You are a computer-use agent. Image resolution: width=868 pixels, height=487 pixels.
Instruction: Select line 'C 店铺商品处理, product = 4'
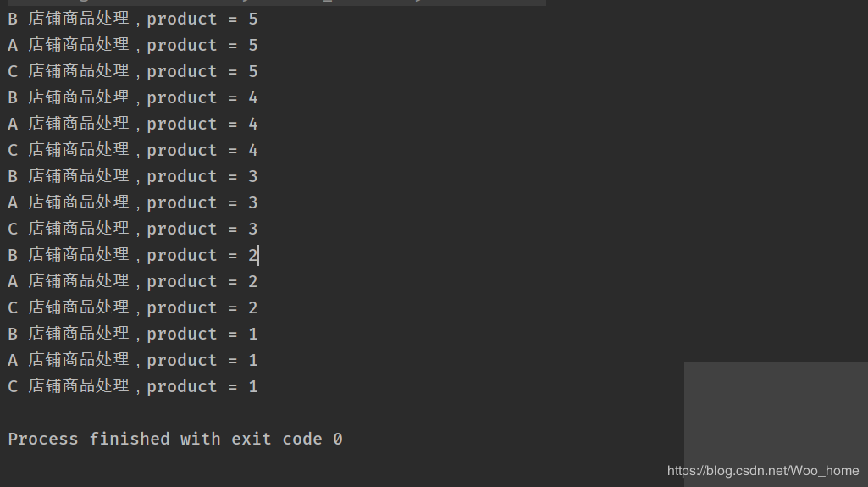133,150
